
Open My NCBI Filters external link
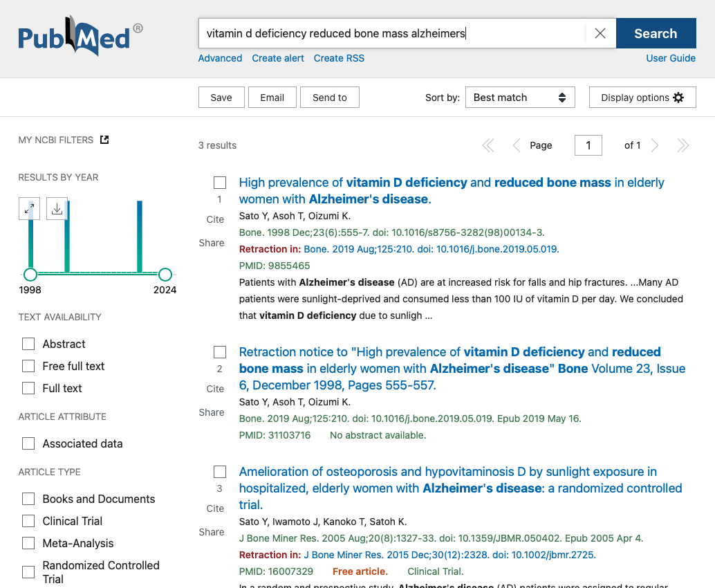pyautogui.click(x=104, y=139)
